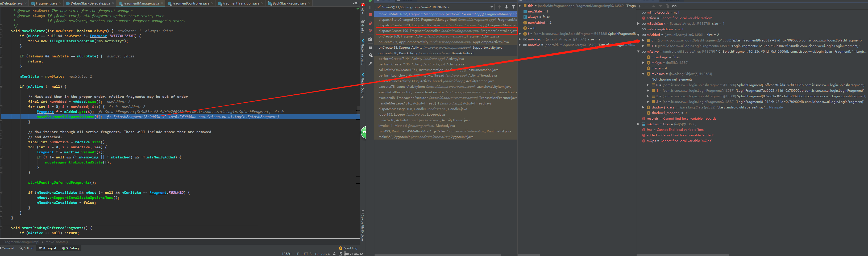Select onCreate:38 SupportActivity frame
This screenshot has width=868, height=256.
pos(446,48)
